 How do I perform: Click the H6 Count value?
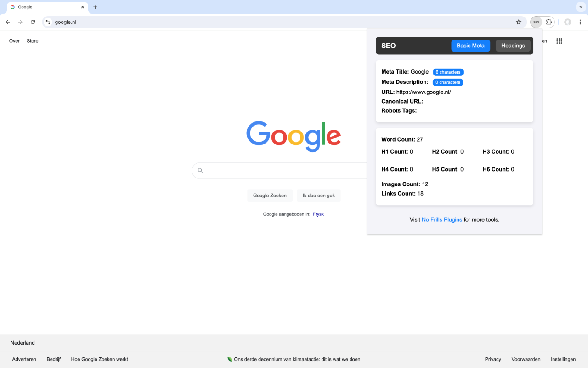coord(512,169)
